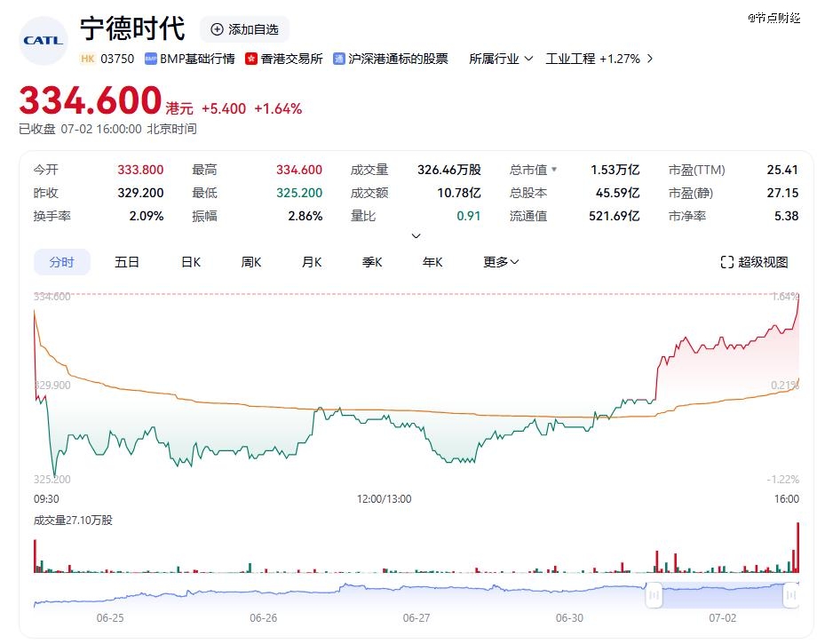Click the 昨收 value 329.200
817x644 pixels.
coord(140,193)
